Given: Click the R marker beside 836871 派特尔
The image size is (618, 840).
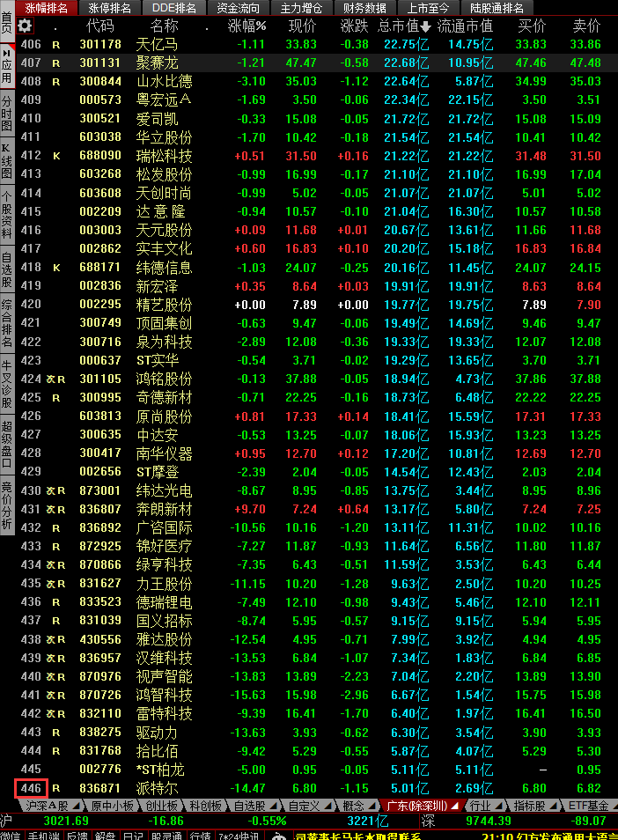Looking at the screenshot, I should tap(55, 789).
